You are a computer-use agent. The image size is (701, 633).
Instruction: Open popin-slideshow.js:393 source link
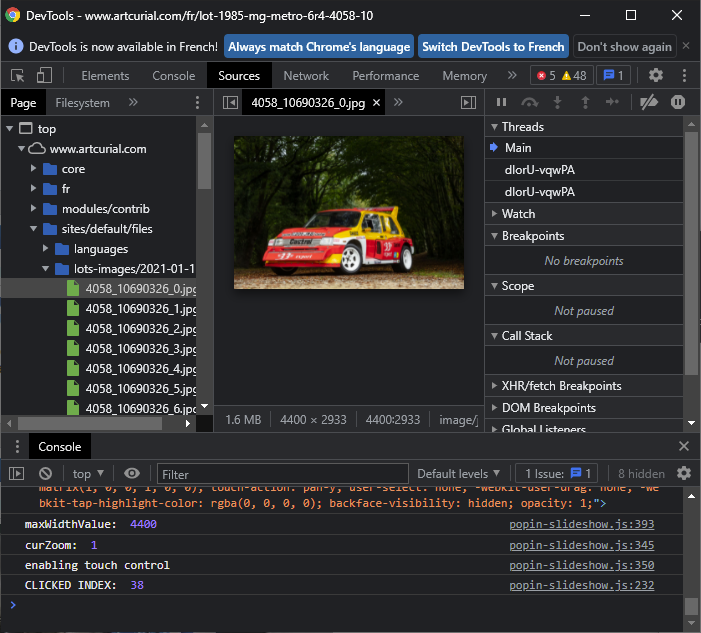coord(581,525)
